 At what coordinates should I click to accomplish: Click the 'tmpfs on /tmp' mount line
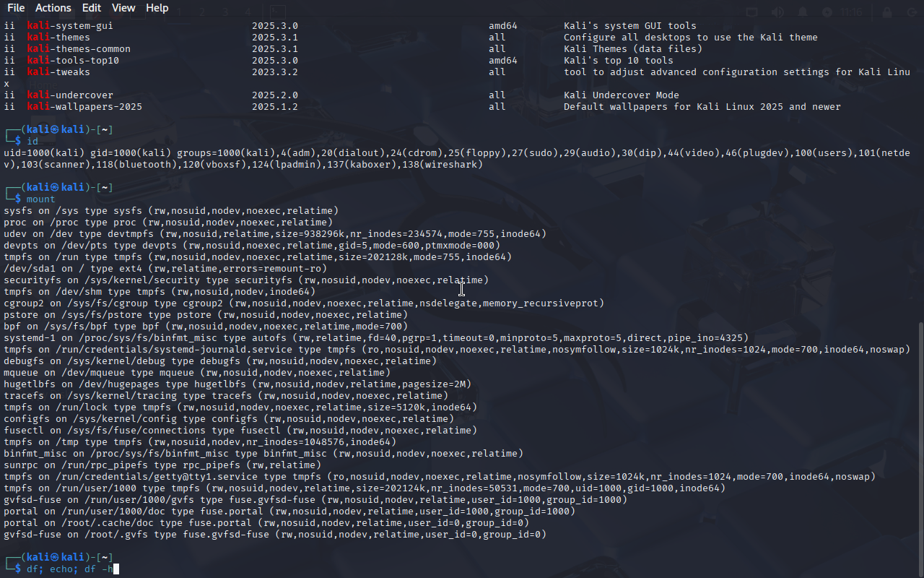tap(200, 442)
